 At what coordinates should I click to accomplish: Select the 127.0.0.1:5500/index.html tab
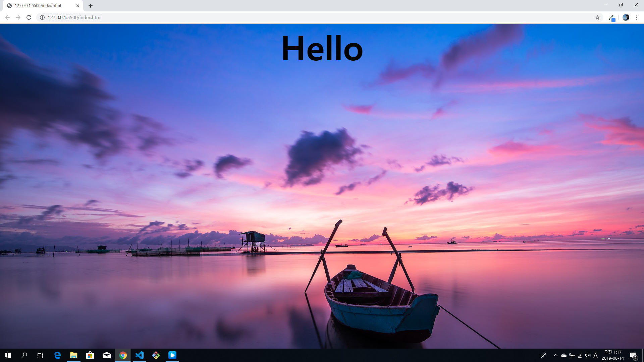coord(38,6)
